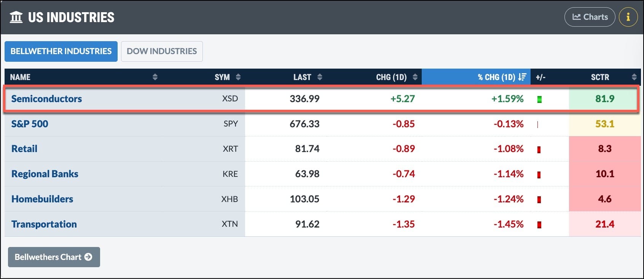
Task: Open the Semiconductors link
Action: pyautogui.click(x=46, y=99)
